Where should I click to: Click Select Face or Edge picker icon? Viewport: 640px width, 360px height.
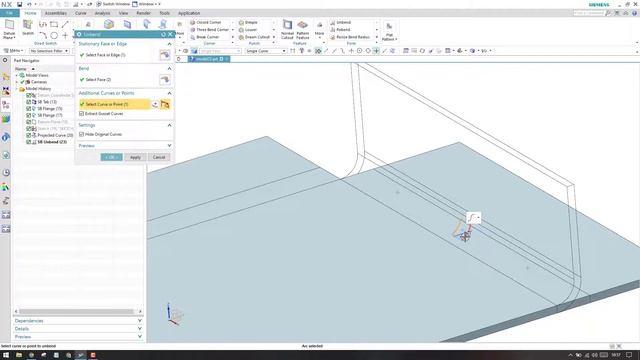[165, 55]
